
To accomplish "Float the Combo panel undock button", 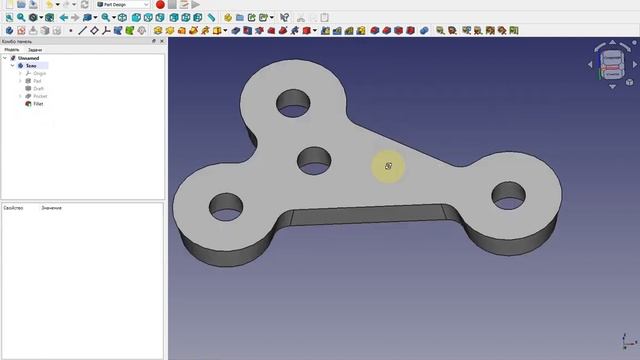I will point(154,41).
